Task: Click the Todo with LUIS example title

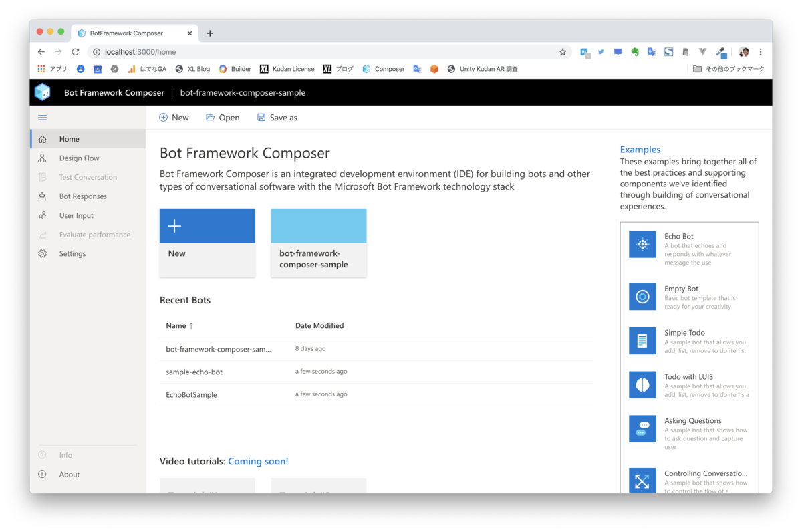Action: coord(689,377)
